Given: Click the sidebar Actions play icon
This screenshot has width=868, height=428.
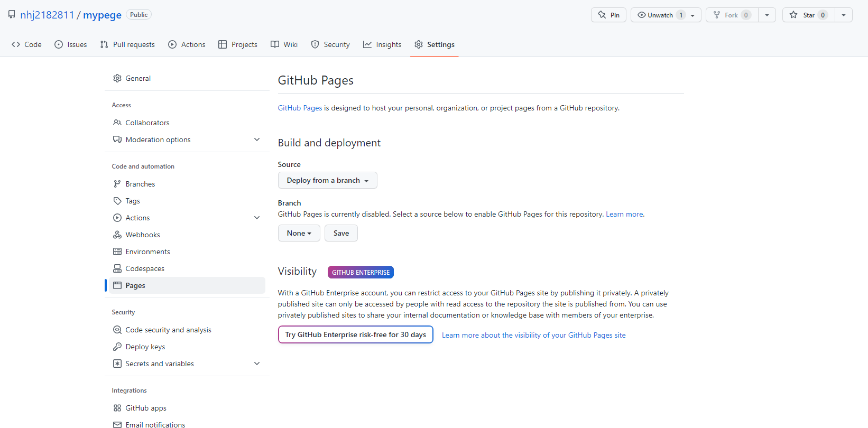Looking at the screenshot, I should 117,218.
